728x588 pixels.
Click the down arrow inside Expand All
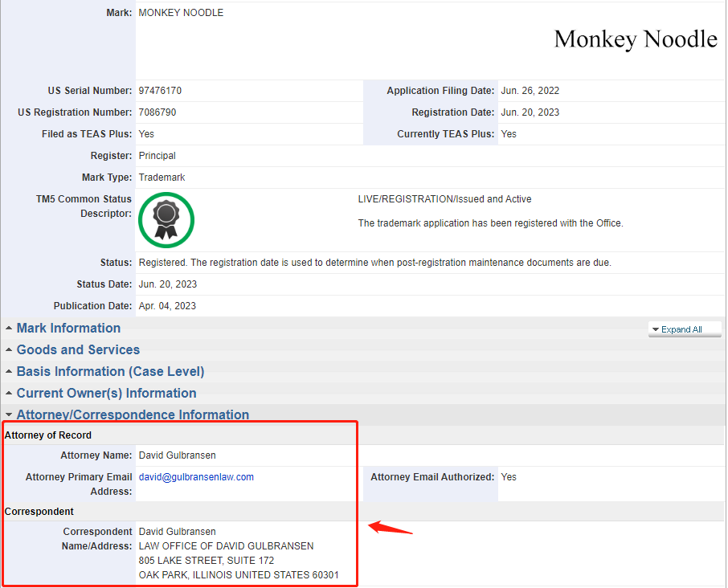(656, 329)
